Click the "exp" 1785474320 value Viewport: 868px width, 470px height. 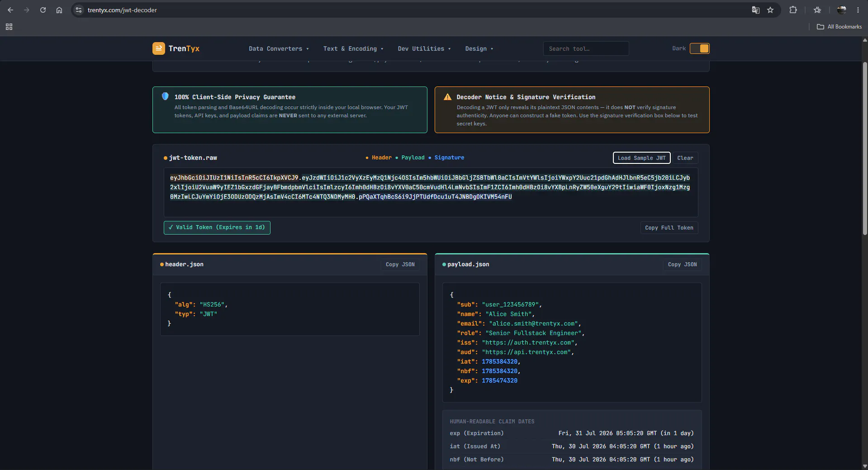coord(499,381)
